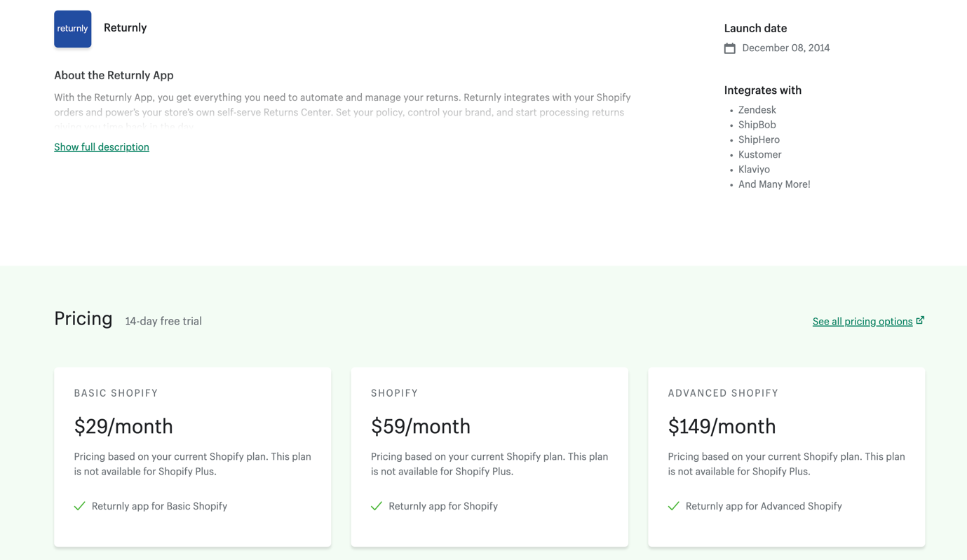This screenshot has width=967, height=560.
Task: Click the checkmark for Returnly app for Advanced Shopify
Action: tap(674, 506)
